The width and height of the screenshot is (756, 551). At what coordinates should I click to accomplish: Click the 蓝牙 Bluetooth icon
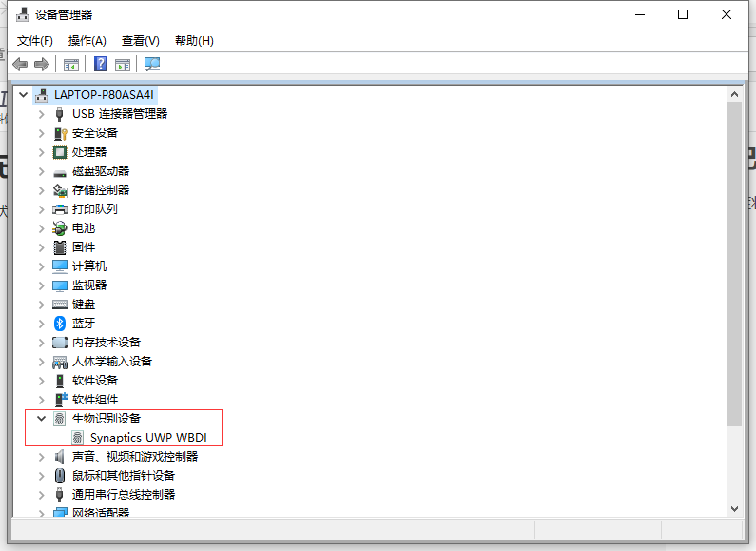click(60, 324)
